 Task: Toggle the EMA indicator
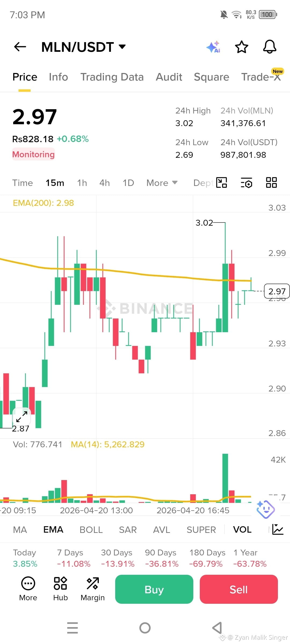coord(53,530)
